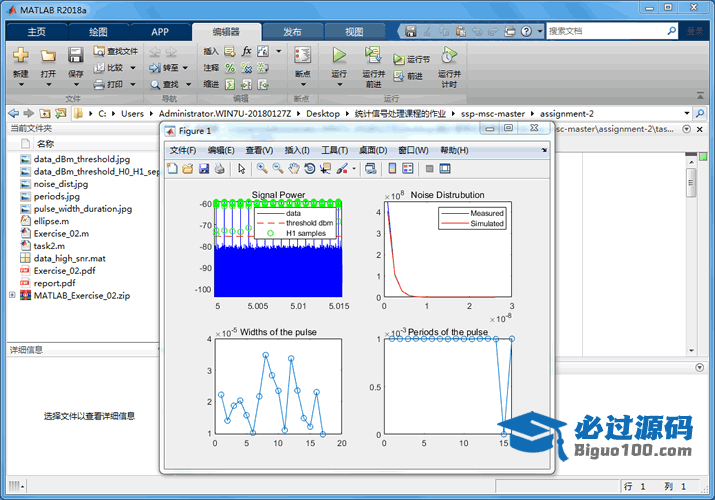Open the 文件(F) menu in Figure 1
Screen dimensions: 715x500
click(x=183, y=150)
